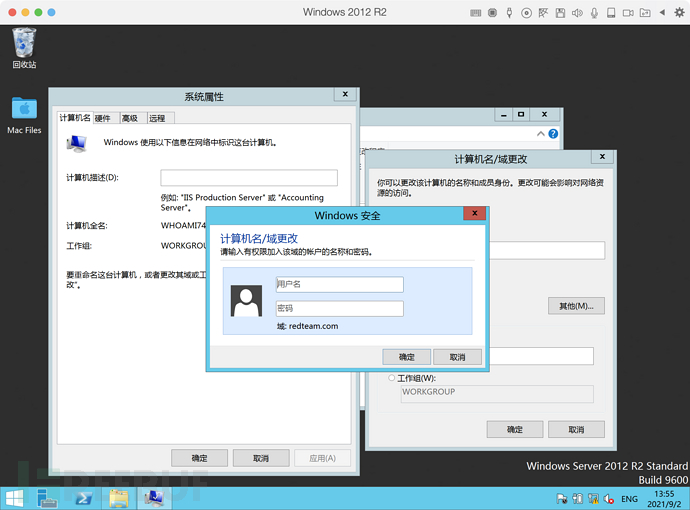Screen dimensions: 690x510
Task: Select the 工作组(W) radio button
Action: [391, 378]
